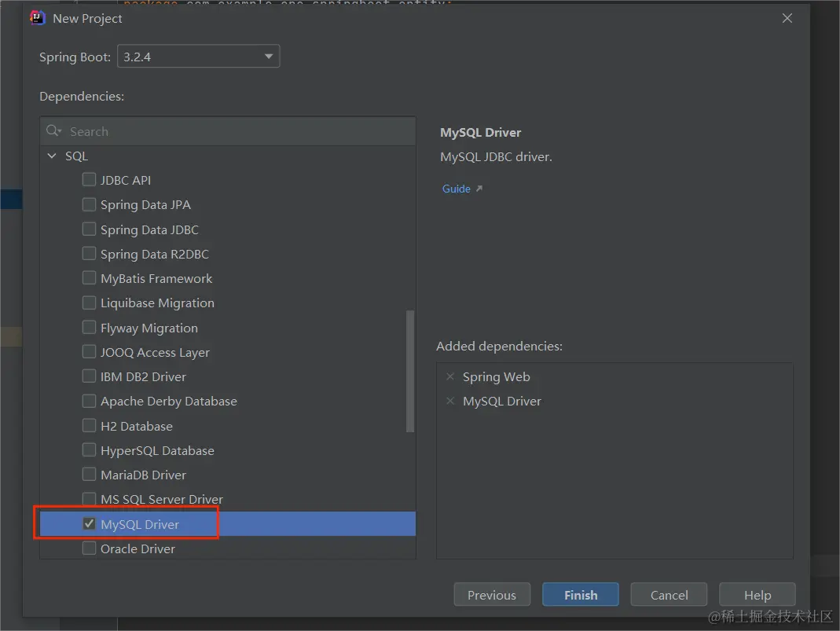Select the MyBatis Framework checkbox
The width and height of the screenshot is (840, 631).
[89, 278]
